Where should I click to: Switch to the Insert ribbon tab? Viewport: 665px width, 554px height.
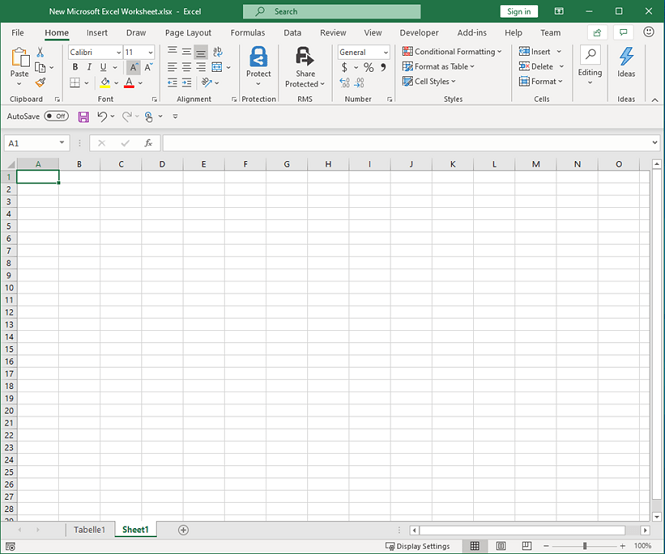(97, 33)
